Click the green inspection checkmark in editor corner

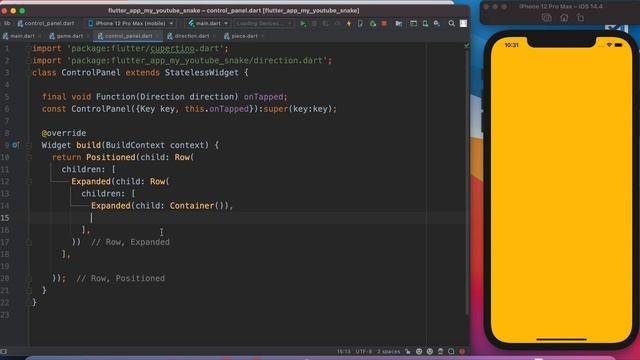tap(466, 45)
